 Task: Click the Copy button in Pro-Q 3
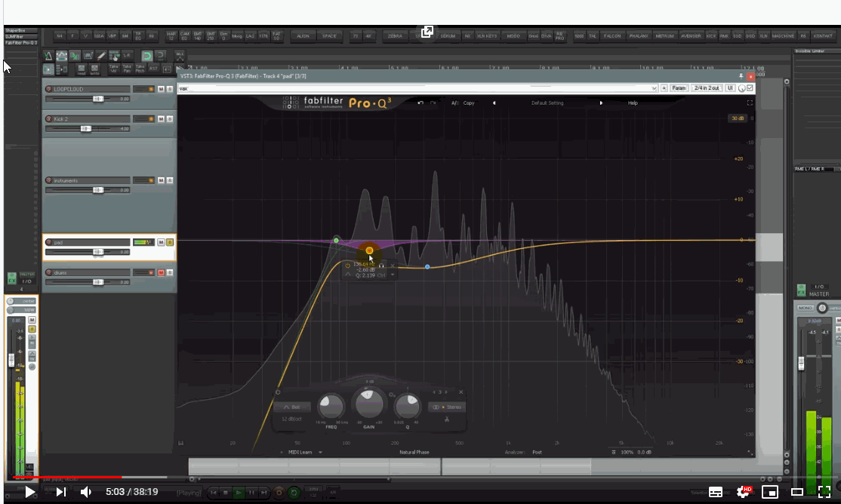point(469,103)
